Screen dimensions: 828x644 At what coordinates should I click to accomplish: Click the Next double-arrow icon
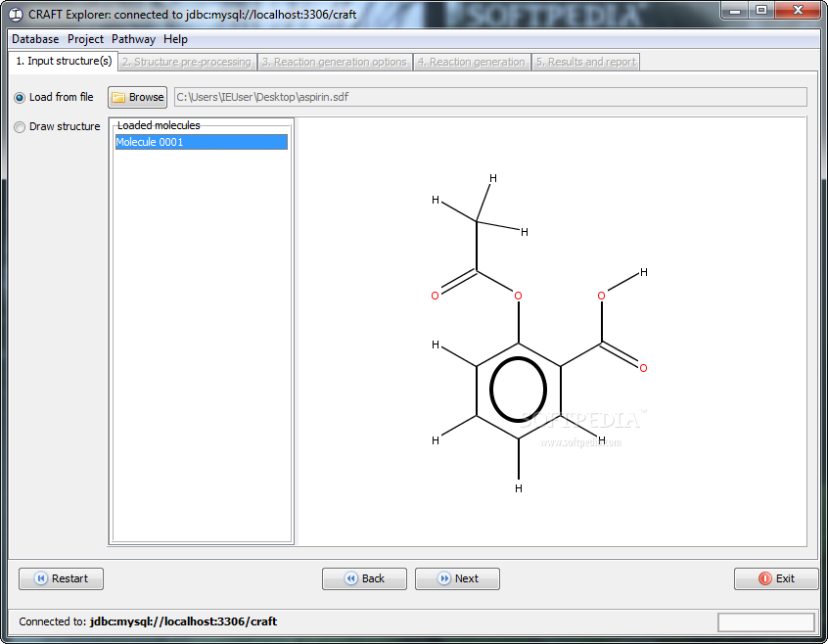tap(444, 578)
